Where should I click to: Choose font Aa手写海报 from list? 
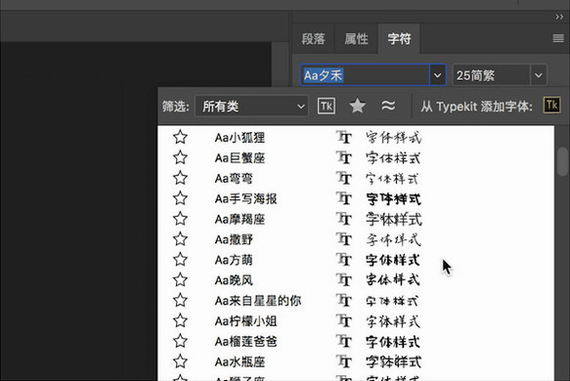coord(246,198)
